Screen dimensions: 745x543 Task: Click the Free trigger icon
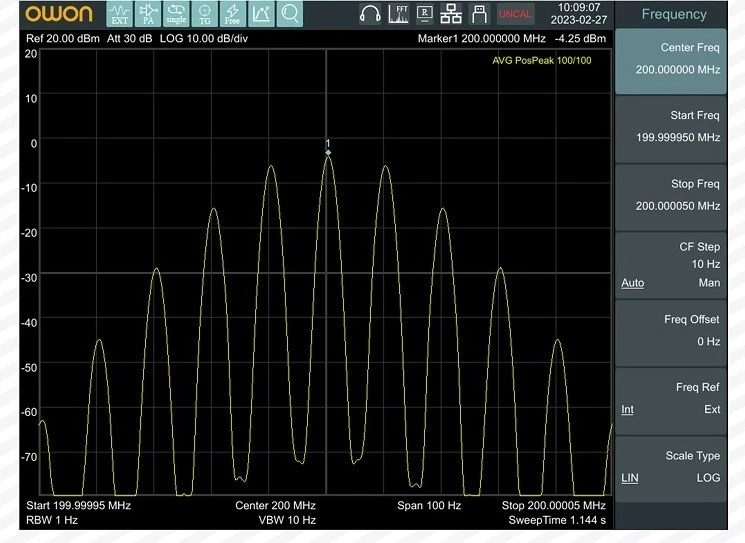point(233,14)
